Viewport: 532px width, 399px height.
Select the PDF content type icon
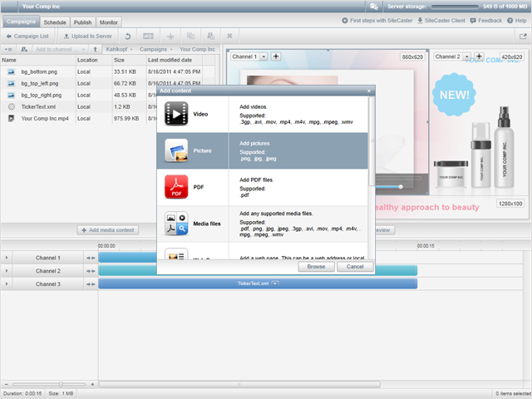pos(176,187)
